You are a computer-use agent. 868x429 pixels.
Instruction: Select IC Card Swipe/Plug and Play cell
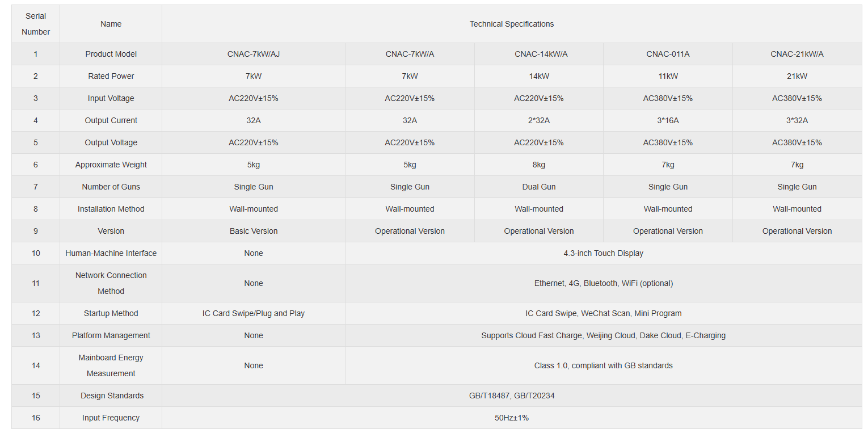254,313
